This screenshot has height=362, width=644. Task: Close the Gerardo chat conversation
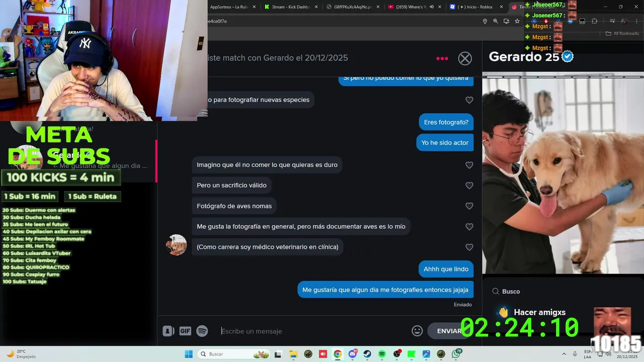(465, 58)
